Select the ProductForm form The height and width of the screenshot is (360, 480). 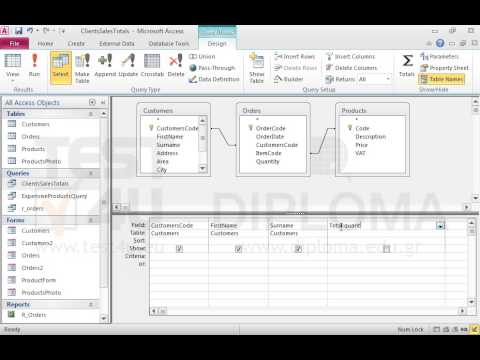38,280
